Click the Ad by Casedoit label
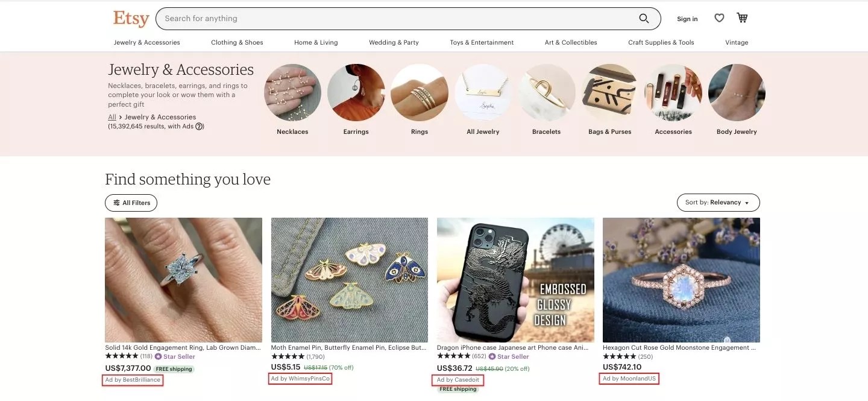This screenshot has height=401, width=868. [458, 380]
